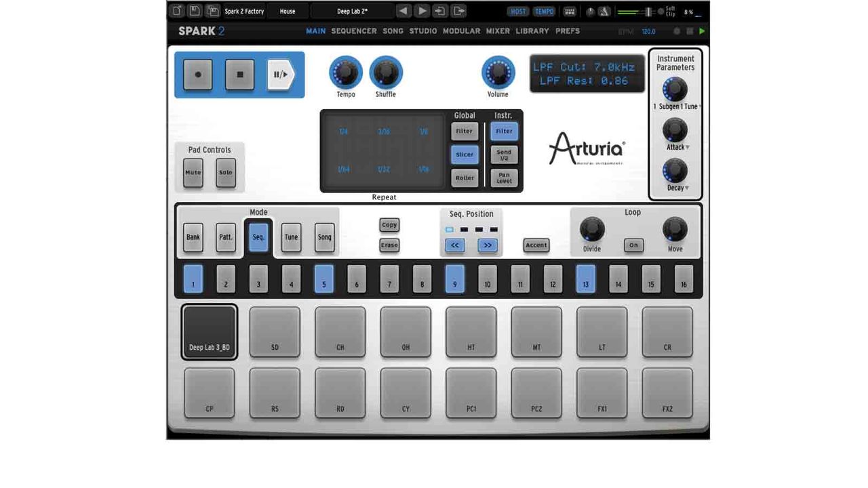Open the MODULAR tab
868x488 pixels.
pyautogui.click(x=461, y=31)
